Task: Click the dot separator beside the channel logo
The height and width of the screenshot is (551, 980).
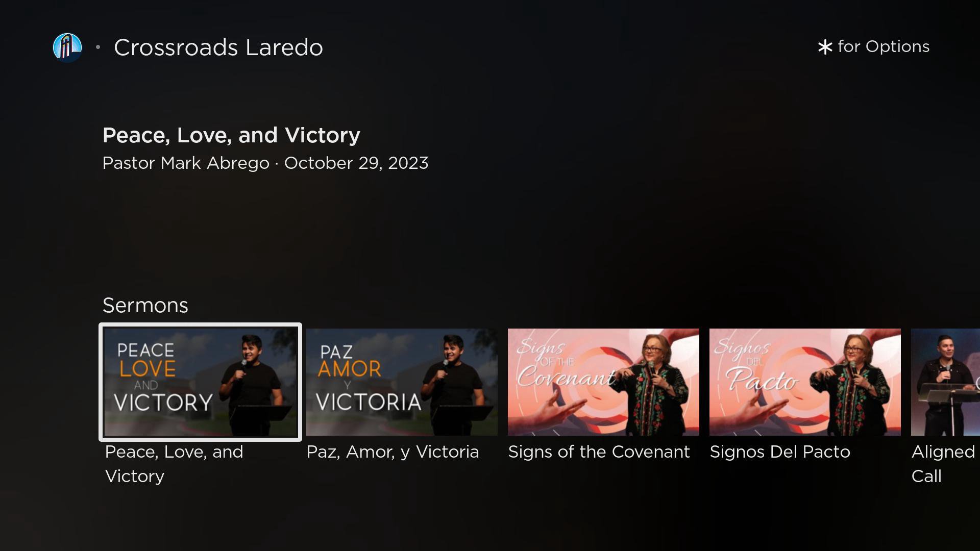Action: 98,47
